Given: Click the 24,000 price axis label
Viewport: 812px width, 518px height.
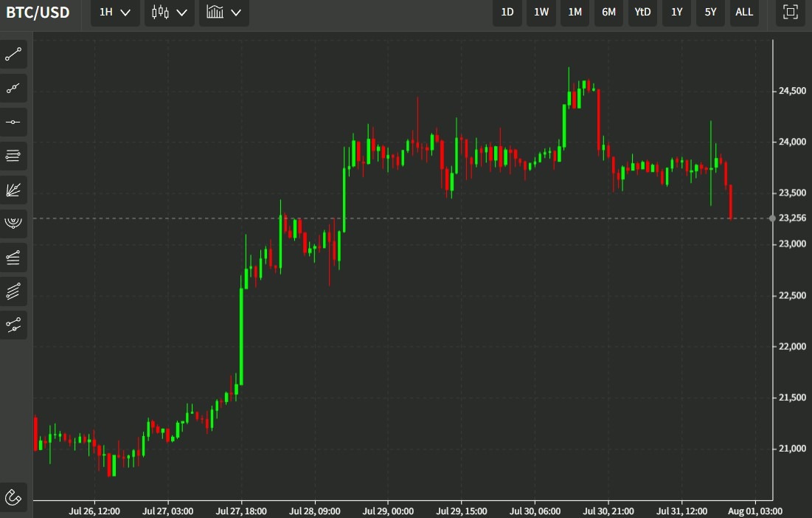Looking at the screenshot, I should [x=792, y=142].
